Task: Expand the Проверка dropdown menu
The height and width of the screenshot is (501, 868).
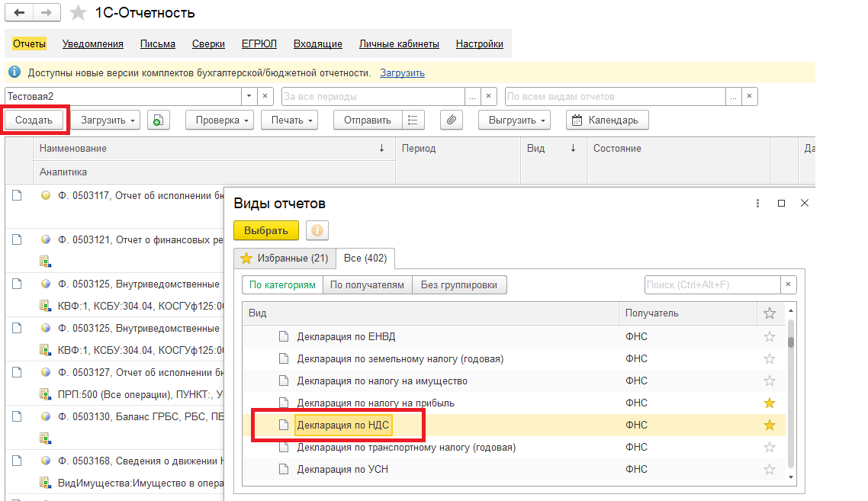Action: (220, 120)
